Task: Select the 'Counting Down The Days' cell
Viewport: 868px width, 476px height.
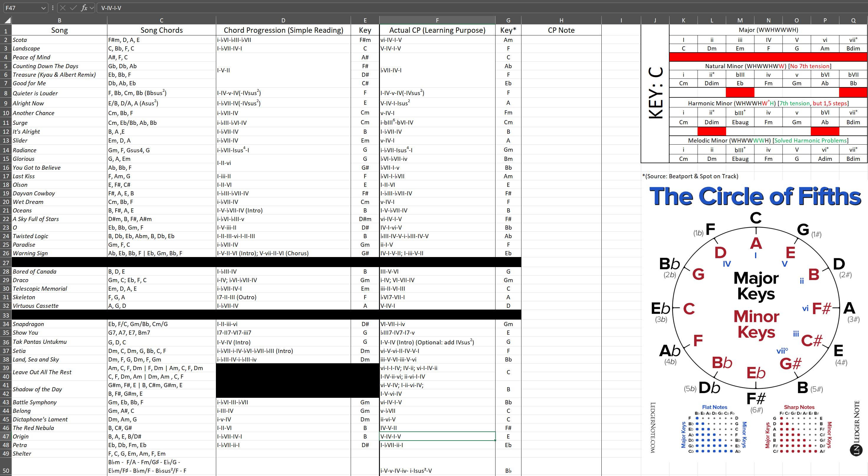Action: tap(60, 66)
